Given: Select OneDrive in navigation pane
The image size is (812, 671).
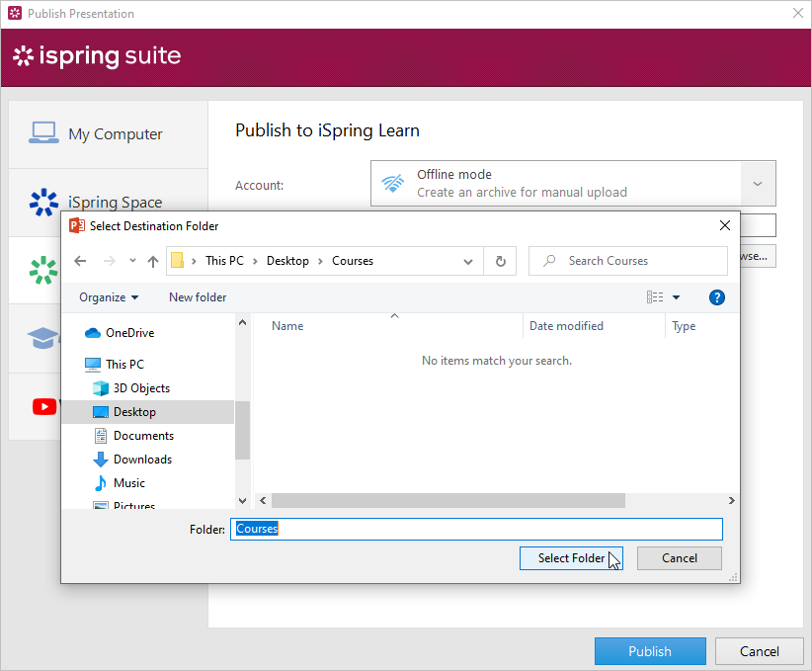Looking at the screenshot, I should [129, 333].
